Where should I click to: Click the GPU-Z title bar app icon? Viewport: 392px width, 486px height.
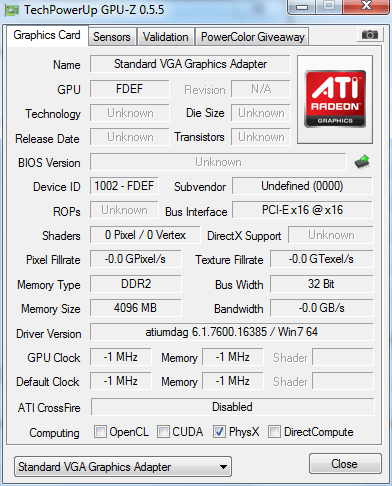click(x=11, y=10)
